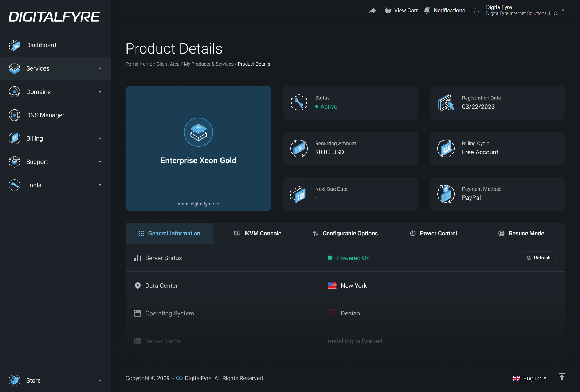Image resolution: width=580 pixels, height=392 pixels.
Task: Click the Enterprise Xeon Gold server icon
Action: tap(199, 132)
